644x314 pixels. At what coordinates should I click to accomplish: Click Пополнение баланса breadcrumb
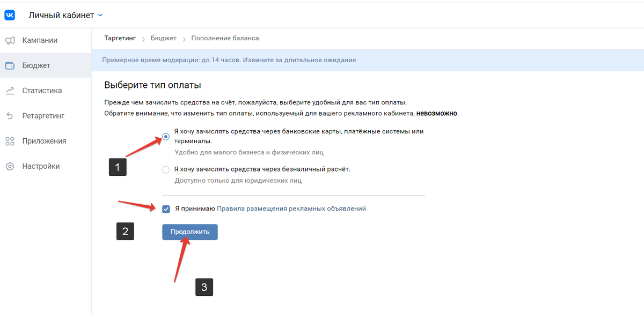point(225,39)
